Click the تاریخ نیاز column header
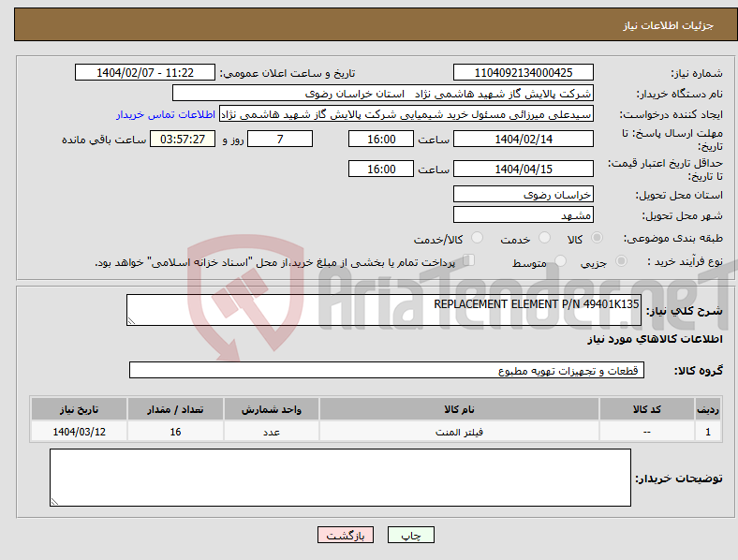Image resolution: width=738 pixels, height=560 pixels. 79,409
